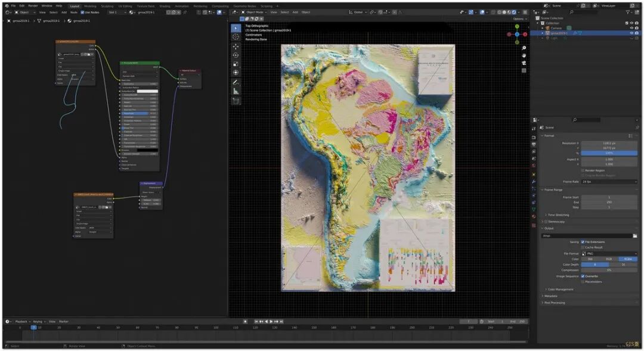
Task: Set Color Depth to 16
Action: coord(623,265)
